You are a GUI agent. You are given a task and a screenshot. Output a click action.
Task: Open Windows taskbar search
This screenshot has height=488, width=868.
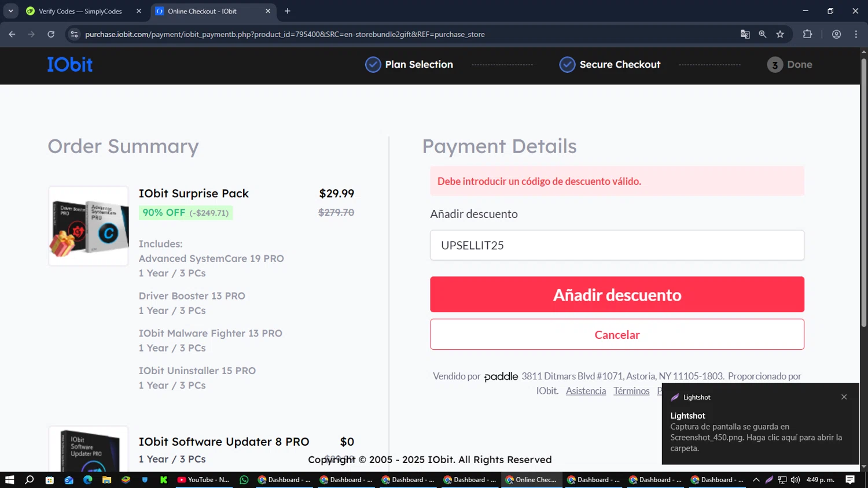30,479
